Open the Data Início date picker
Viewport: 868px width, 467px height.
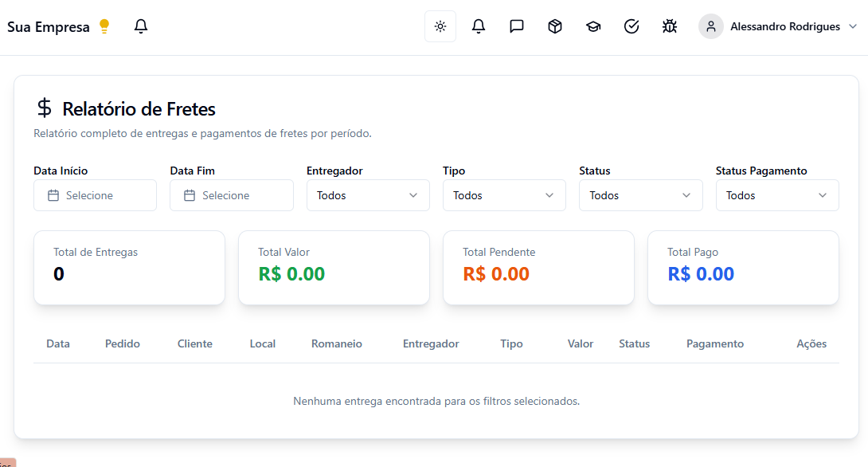tap(95, 195)
